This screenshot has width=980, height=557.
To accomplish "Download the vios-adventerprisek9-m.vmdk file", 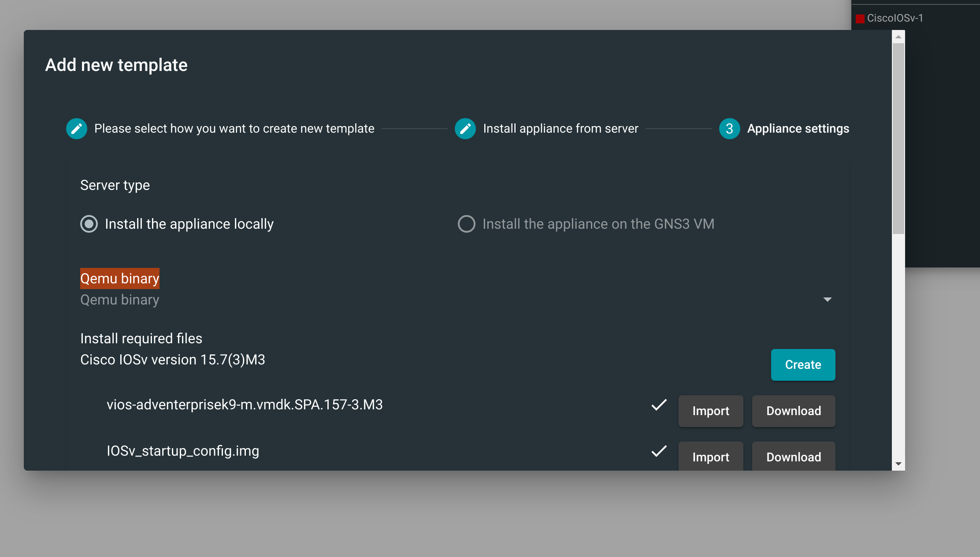I will point(793,411).
